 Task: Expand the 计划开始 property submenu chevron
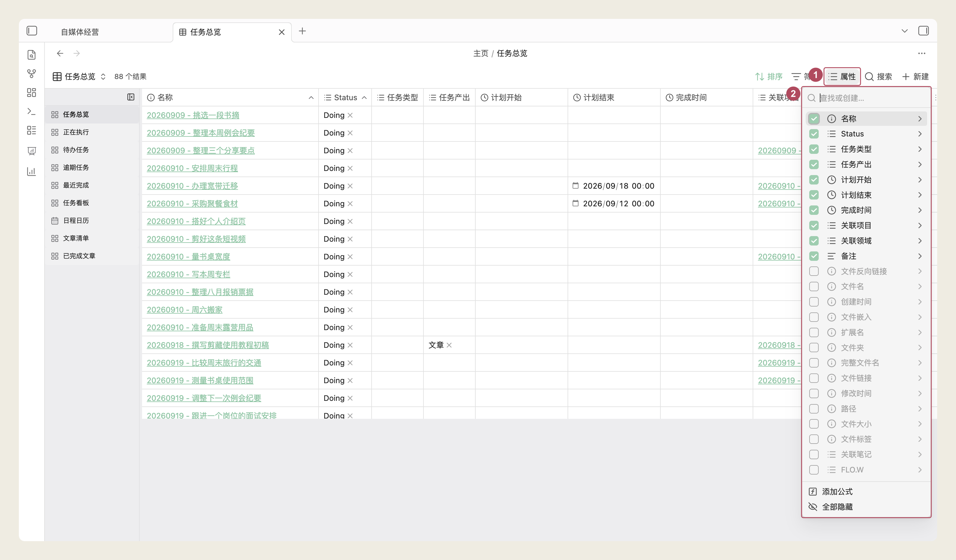[x=920, y=180]
